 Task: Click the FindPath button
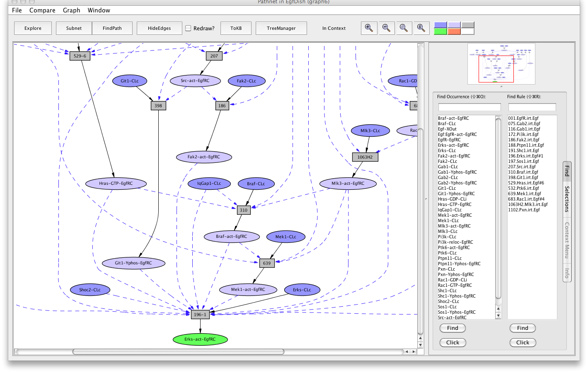click(112, 28)
